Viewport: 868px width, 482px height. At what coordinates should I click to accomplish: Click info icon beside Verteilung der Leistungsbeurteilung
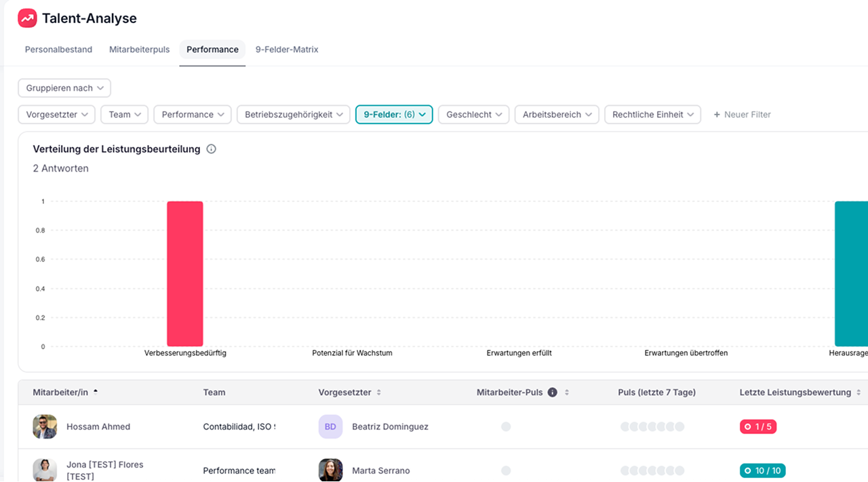[211, 149]
